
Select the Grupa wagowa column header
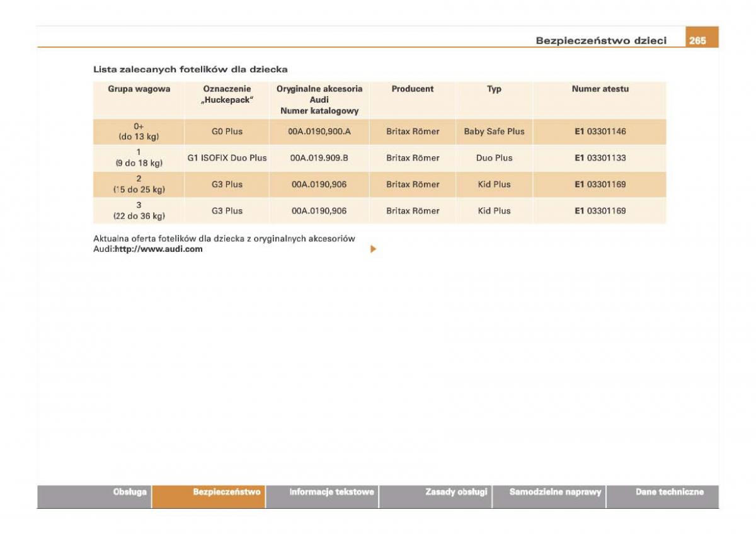pyautogui.click(x=139, y=100)
